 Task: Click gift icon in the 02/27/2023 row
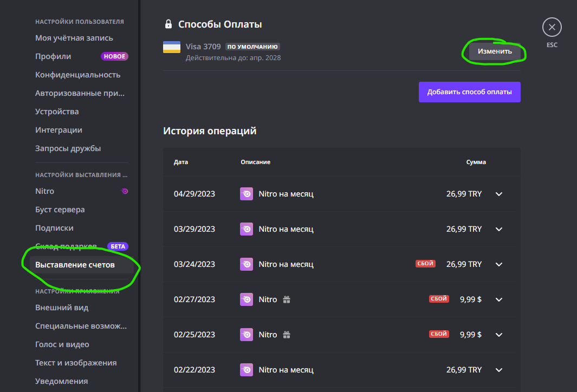287,299
